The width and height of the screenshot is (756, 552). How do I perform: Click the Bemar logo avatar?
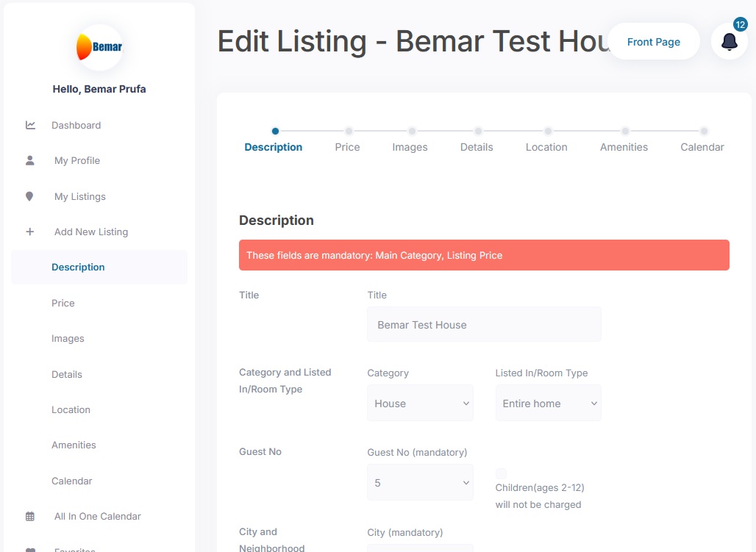[x=99, y=47]
